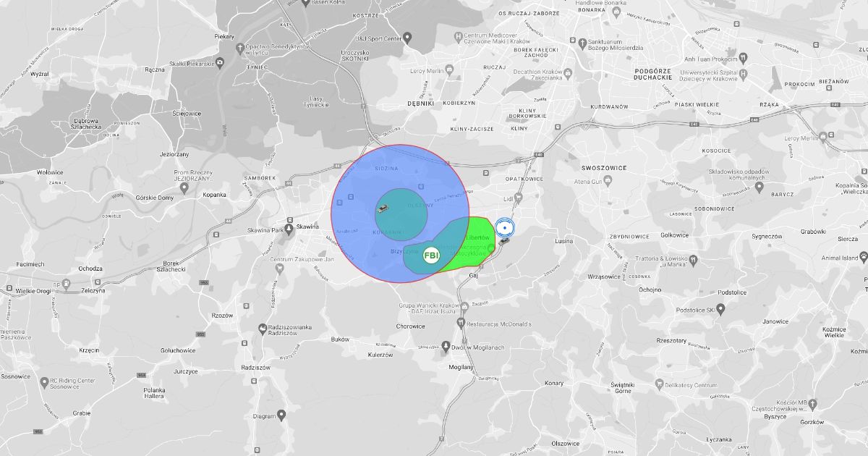Viewport: 868px width, 456px height.
Task: Click the blue concentric-ring location marker
Action: tap(506, 227)
